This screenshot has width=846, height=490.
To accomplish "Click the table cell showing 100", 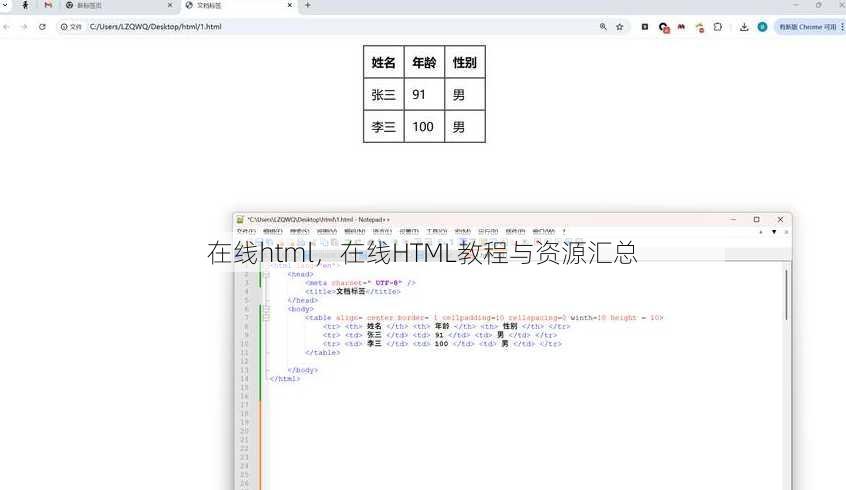I will point(424,127).
